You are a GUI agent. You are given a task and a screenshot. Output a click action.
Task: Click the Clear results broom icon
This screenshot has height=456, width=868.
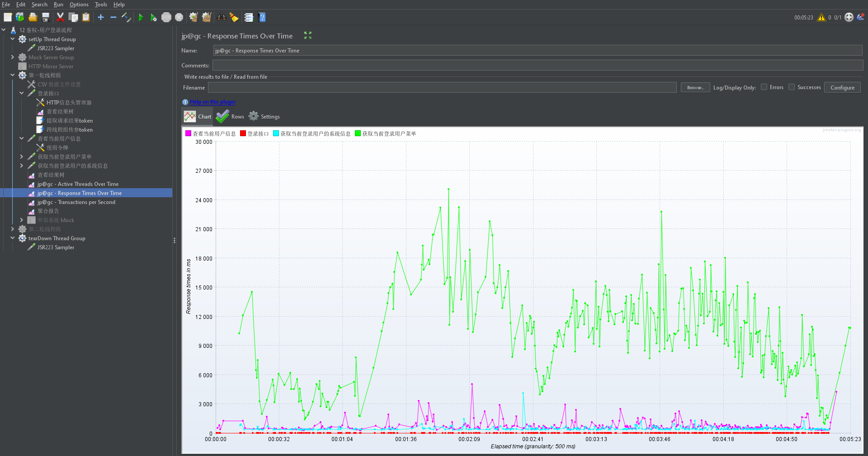click(x=193, y=17)
